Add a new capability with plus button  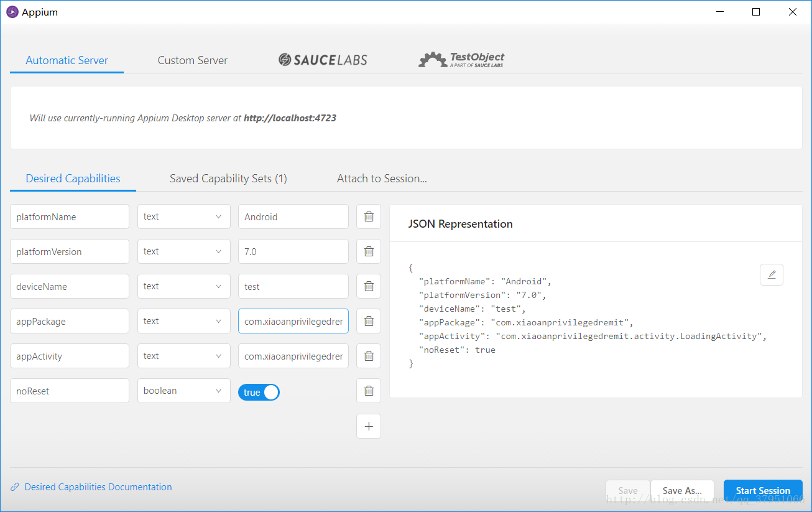tap(369, 426)
